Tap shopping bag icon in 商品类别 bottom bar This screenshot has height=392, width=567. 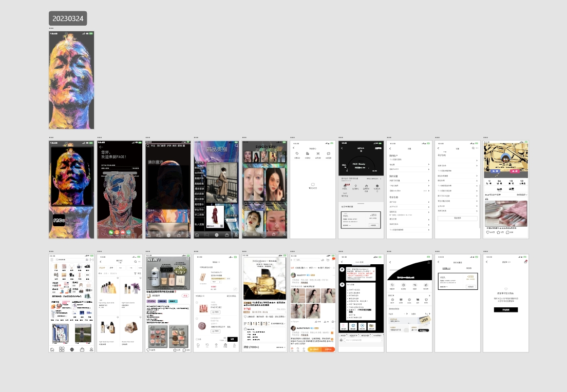coord(226,235)
